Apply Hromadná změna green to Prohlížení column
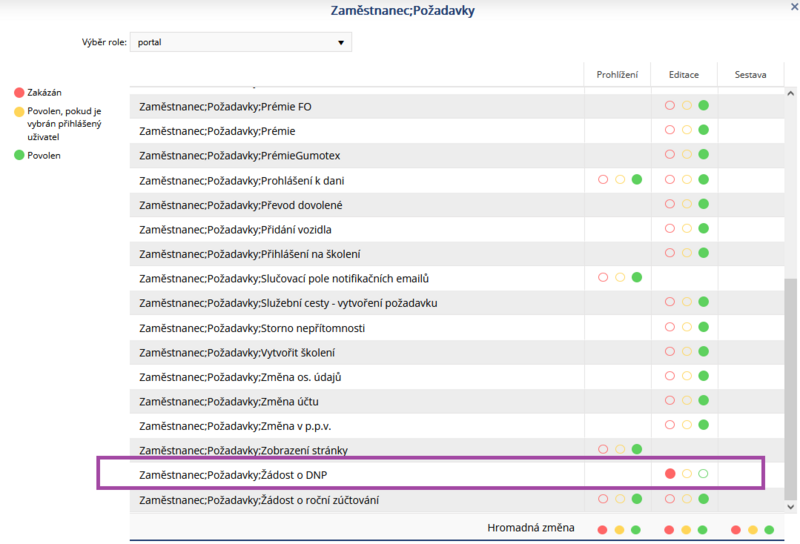Image resolution: width=800 pixels, height=544 pixels. point(636,530)
